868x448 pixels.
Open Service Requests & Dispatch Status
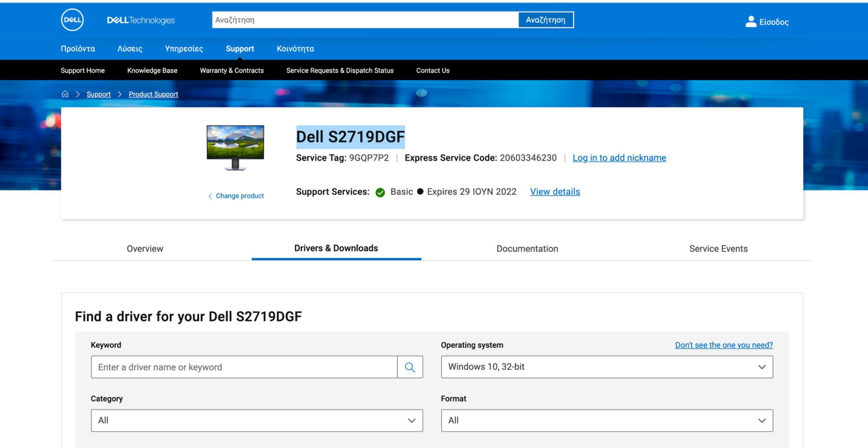click(340, 70)
